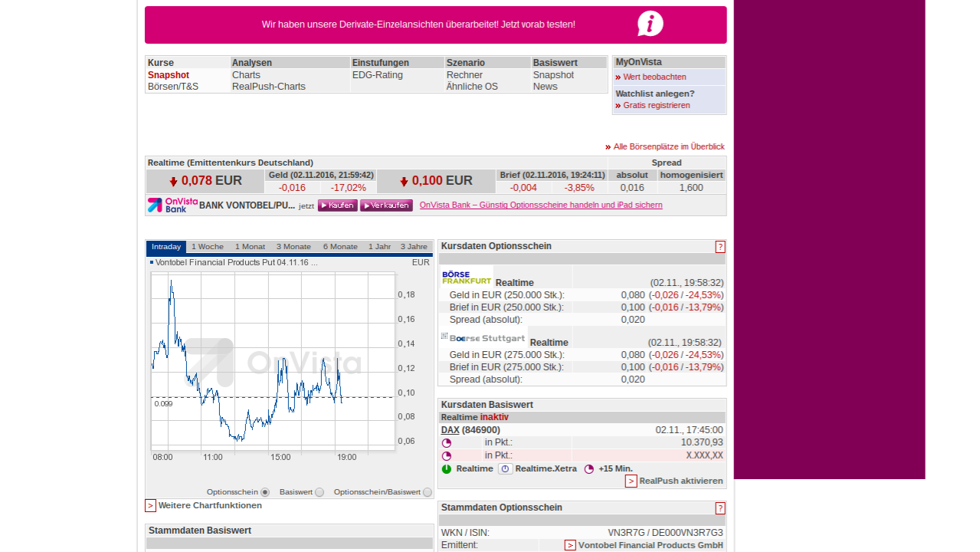Image resolution: width=980 pixels, height=552 pixels.
Task: Open Vontobel Financial Products GmbH issuer link
Action: tap(651, 545)
